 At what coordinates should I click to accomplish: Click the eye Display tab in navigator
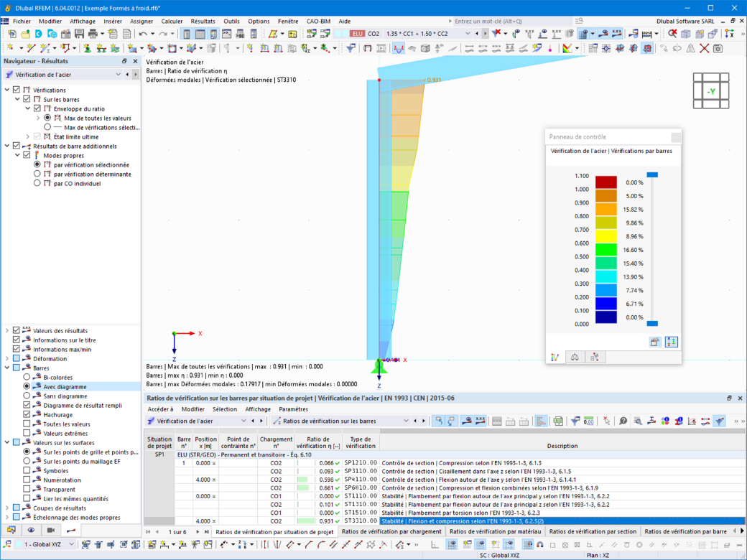(x=31, y=530)
